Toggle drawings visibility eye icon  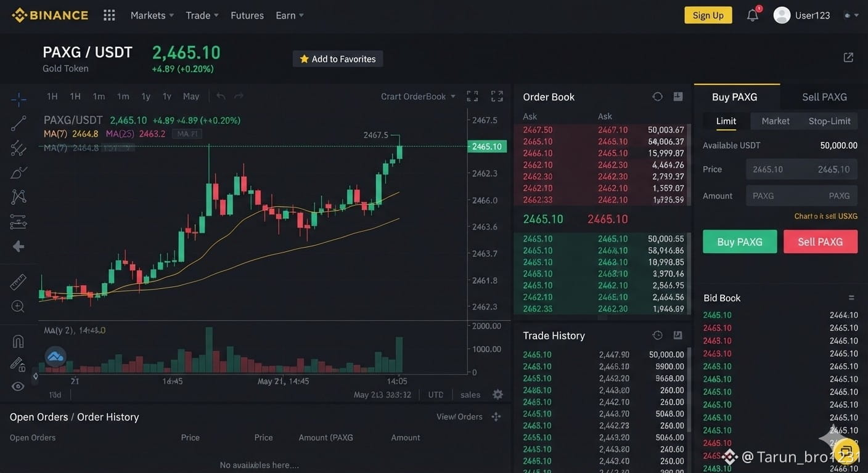18,387
